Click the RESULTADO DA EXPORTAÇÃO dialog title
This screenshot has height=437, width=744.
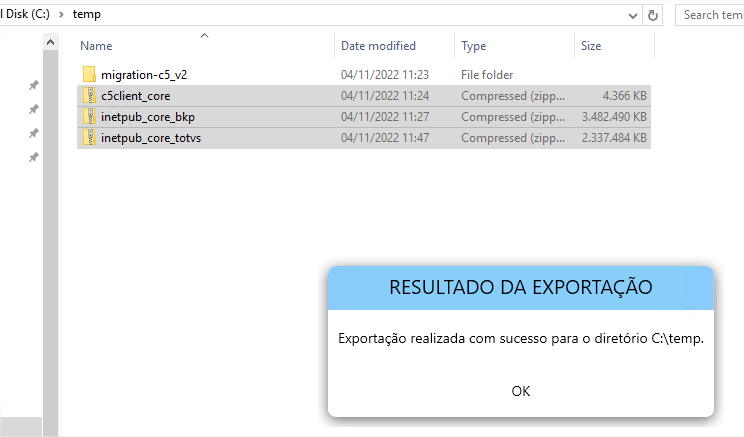tap(521, 288)
